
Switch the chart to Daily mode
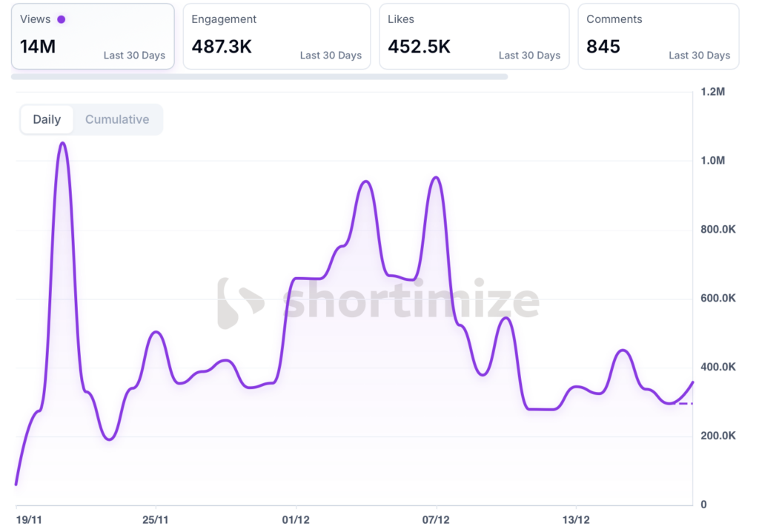point(47,119)
